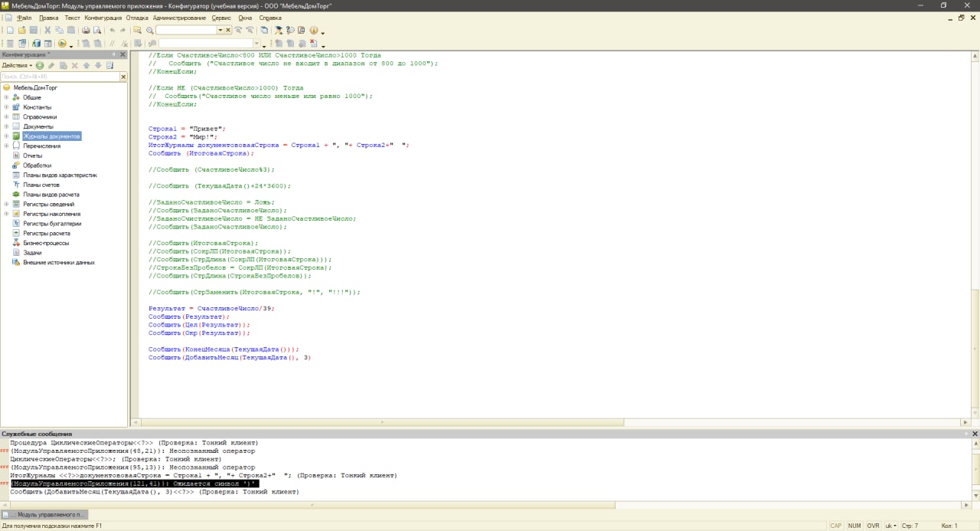The width and height of the screenshot is (980, 531).
Task: Start debugging with the yellow play button
Action: point(62,44)
